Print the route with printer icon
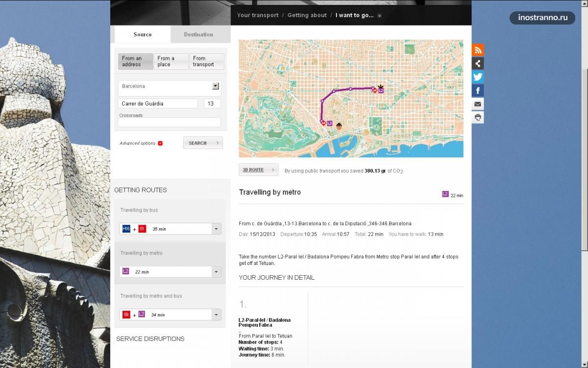This screenshot has width=588, height=368. [x=478, y=117]
